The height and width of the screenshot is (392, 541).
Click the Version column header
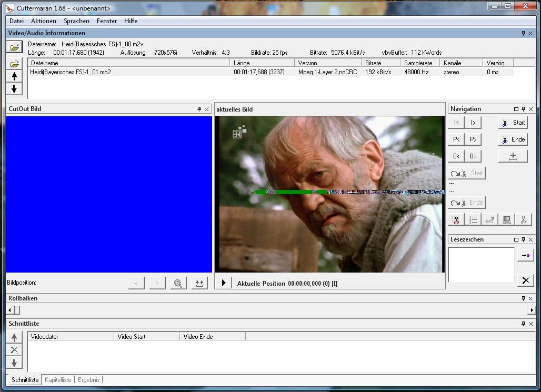(x=328, y=63)
